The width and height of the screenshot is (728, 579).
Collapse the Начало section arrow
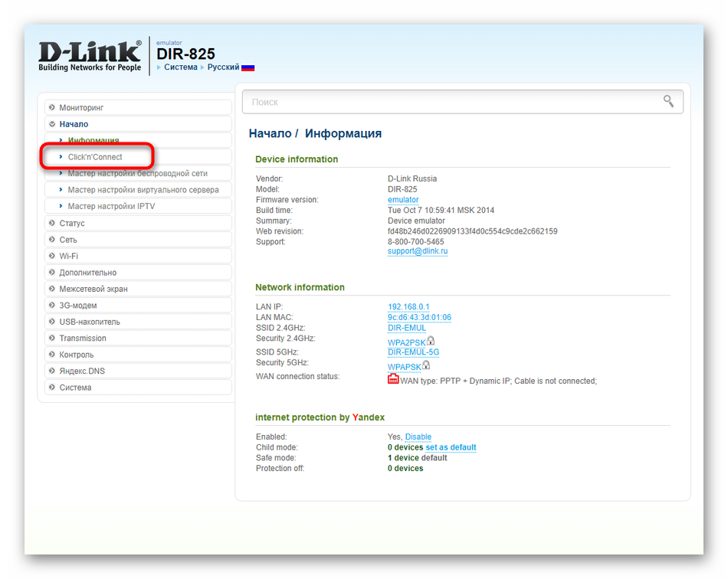coord(52,124)
